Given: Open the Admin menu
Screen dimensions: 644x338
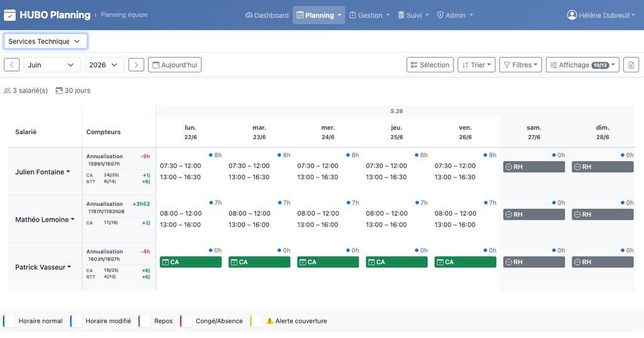Looking at the screenshot, I should pos(455,15).
